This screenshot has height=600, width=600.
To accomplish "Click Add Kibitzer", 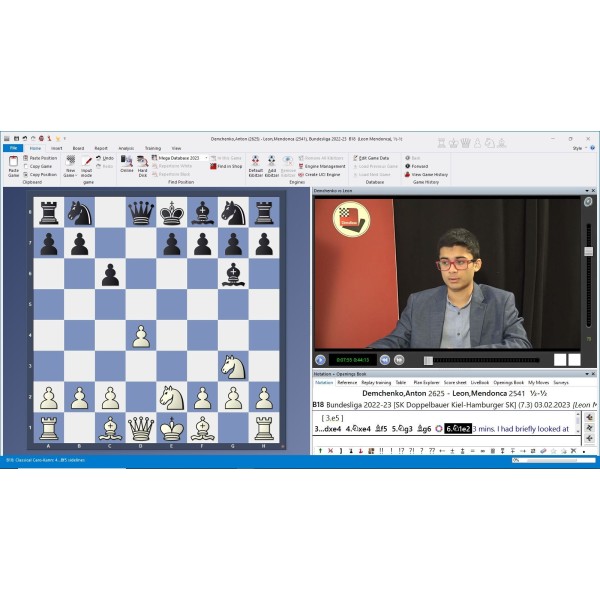I will (272, 166).
